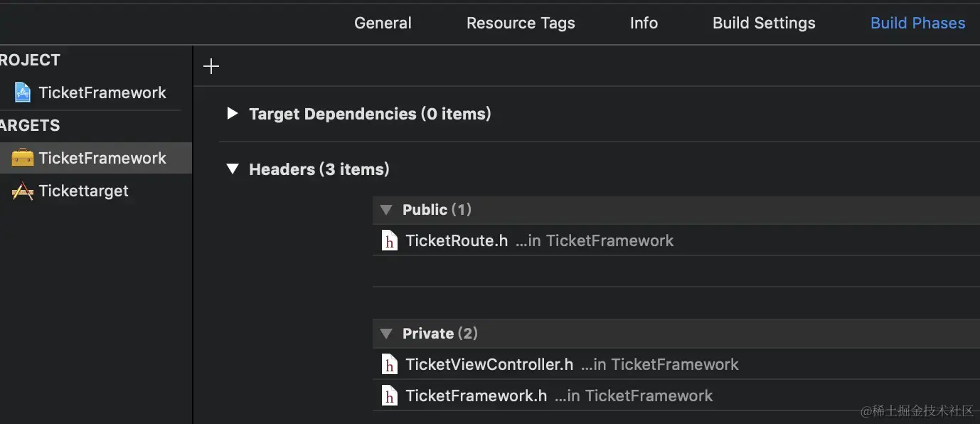Collapse the Headers section
This screenshot has height=424, width=980.
pos(232,169)
